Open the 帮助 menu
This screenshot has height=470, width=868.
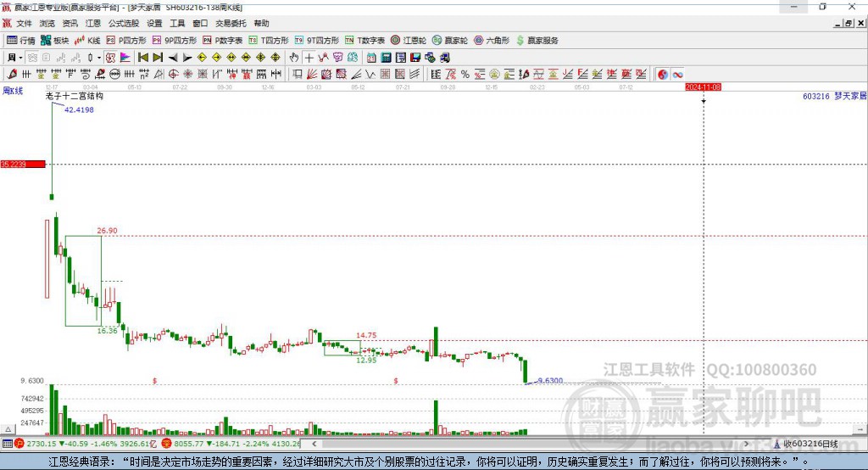tap(261, 23)
